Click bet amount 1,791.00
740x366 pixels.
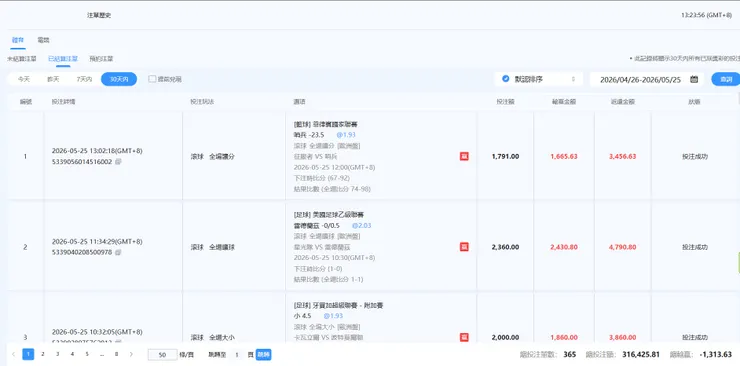point(505,157)
